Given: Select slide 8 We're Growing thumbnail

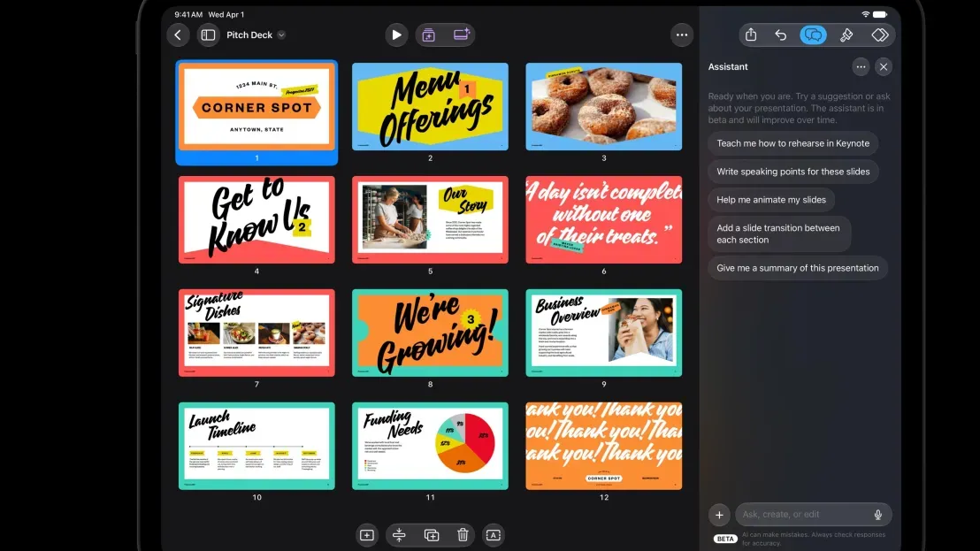Looking at the screenshot, I should point(430,333).
